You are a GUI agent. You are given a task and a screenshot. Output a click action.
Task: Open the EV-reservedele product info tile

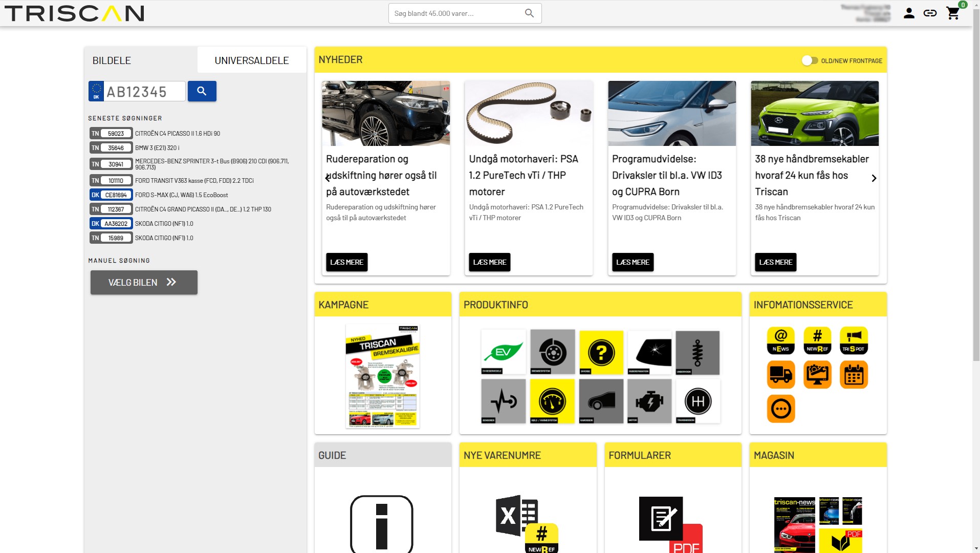(504, 352)
